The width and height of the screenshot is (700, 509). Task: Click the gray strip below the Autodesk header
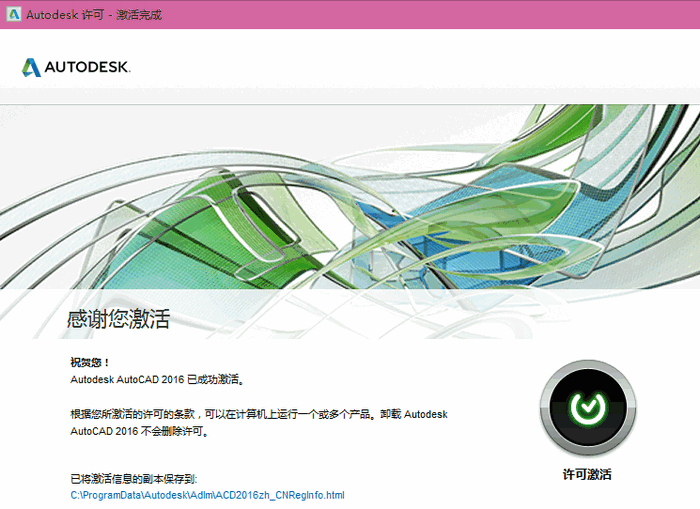[350, 96]
